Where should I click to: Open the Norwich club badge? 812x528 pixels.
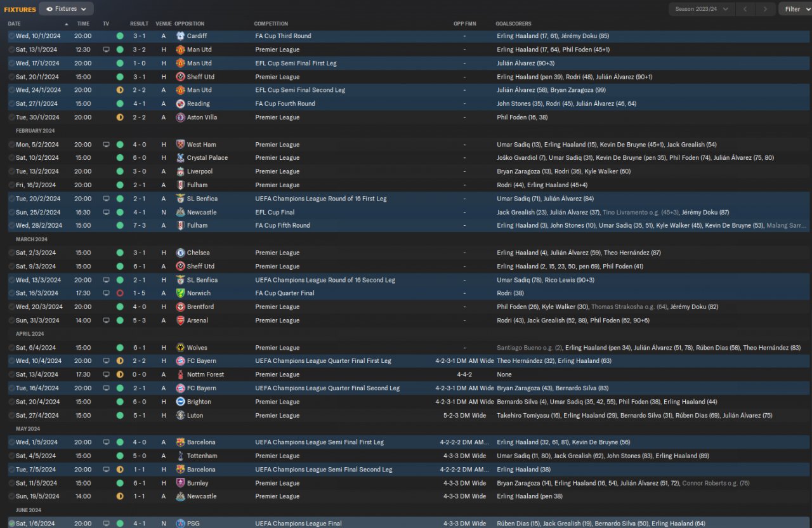click(x=180, y=293)
